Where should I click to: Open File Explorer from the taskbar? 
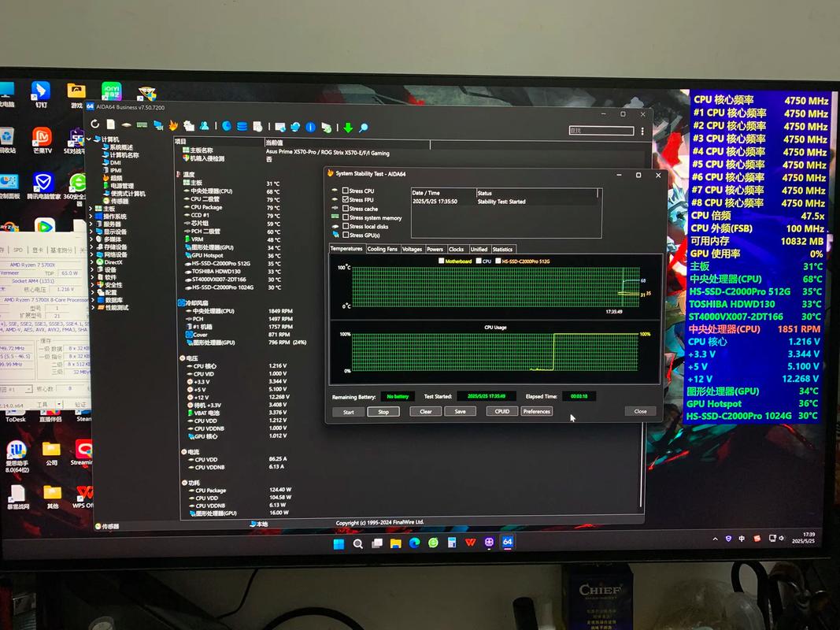pos(396,543)
